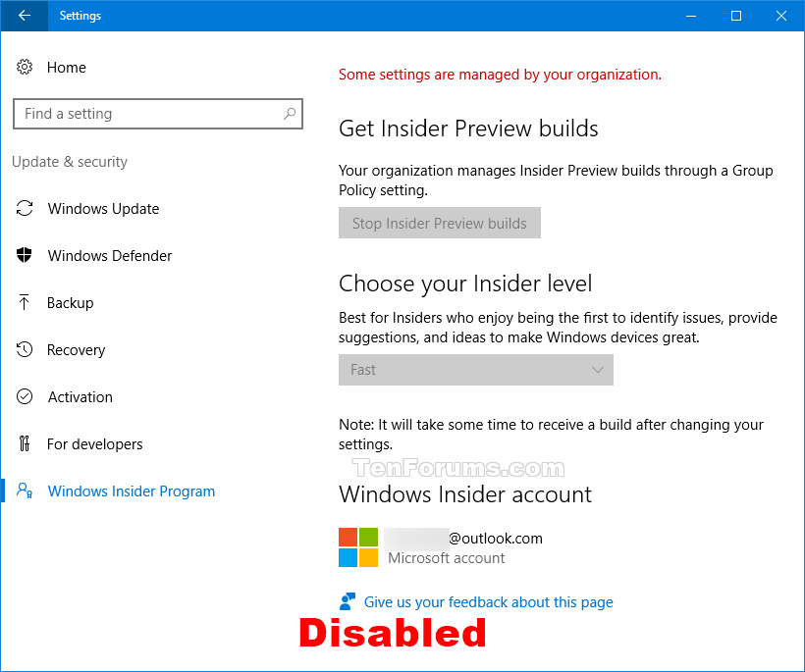Click the 'Note: It will take some time' text
This screenshot has height=672, width=805.
click(x=551, y=434)
